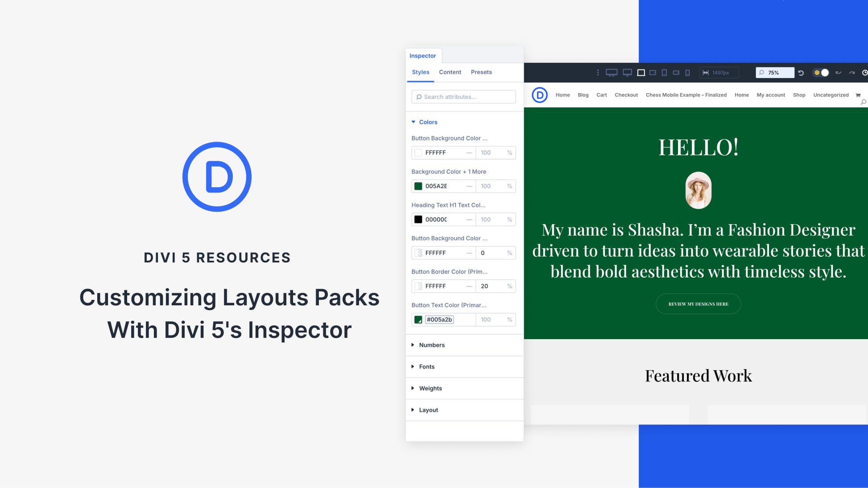Image resolution: width=868 pixels, height=488 pixels.
Task: Click the checkerboard swatch beside Button Border Color
Action: pos(418,286)
